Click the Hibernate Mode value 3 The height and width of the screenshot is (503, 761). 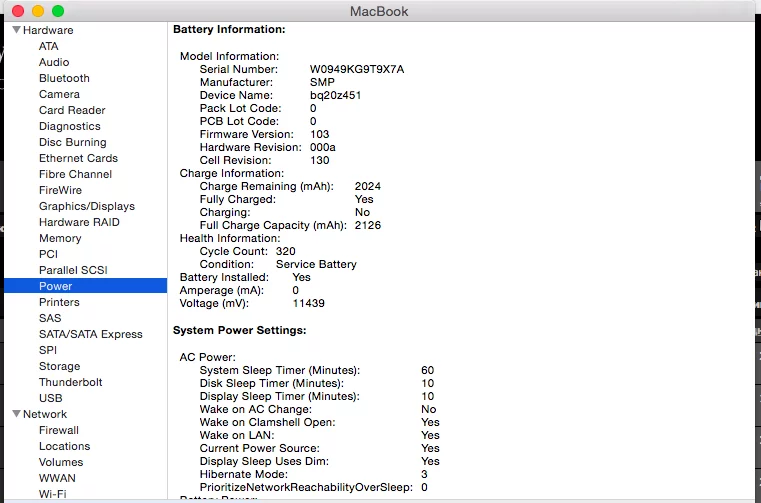pos(425,474)
